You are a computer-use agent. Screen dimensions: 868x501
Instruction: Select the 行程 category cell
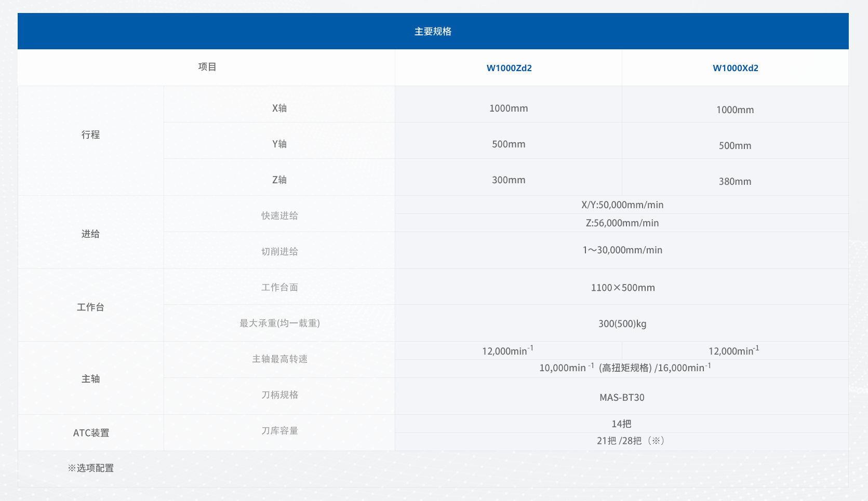tap(90, 135)
